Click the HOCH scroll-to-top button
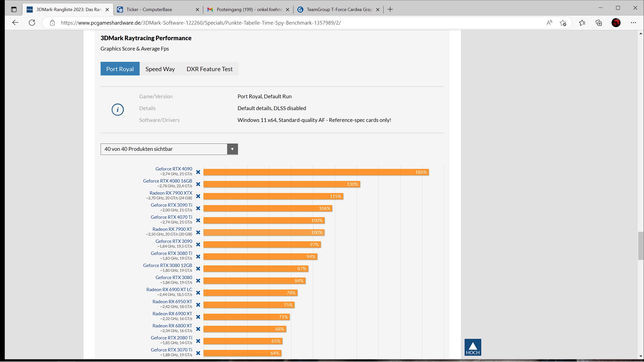This screenshot has height=362, width=644. (473, 347)
